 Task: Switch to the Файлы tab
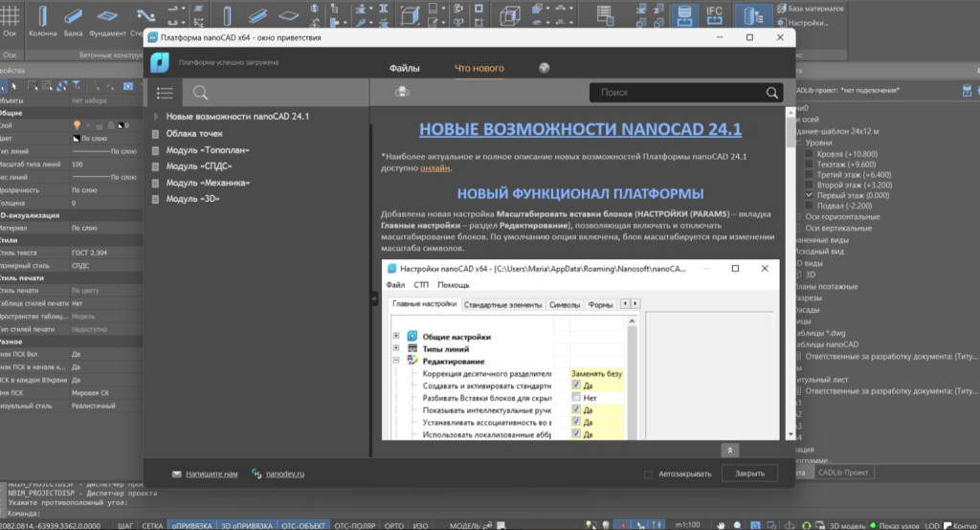404,68
